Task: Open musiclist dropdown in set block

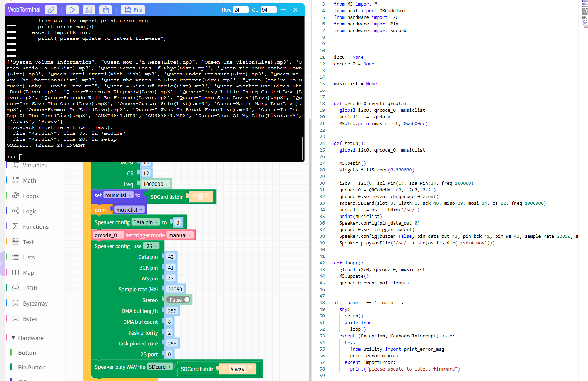Action: [x=118, y=195]
